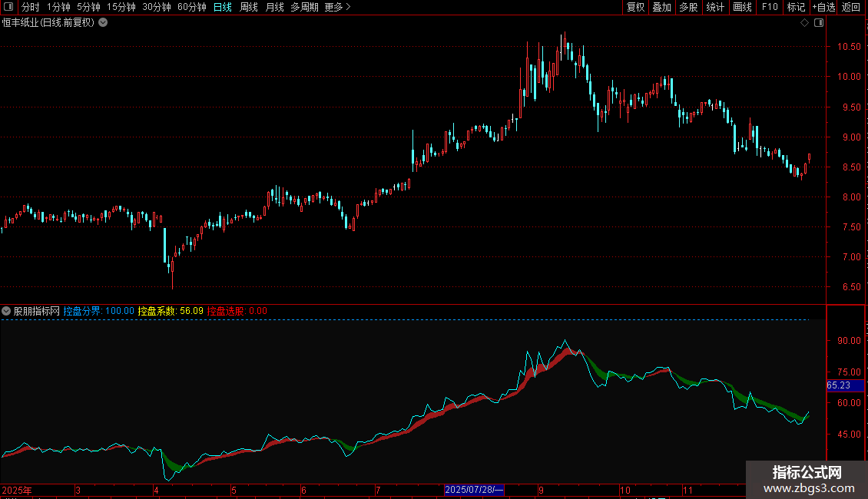The image size is (868, 499).
Task: Click the 叠加 overlay button
Action: 662,7
